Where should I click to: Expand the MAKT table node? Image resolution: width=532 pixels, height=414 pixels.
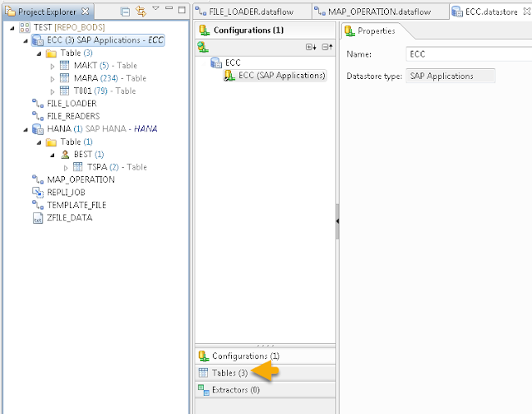[52, 67]
